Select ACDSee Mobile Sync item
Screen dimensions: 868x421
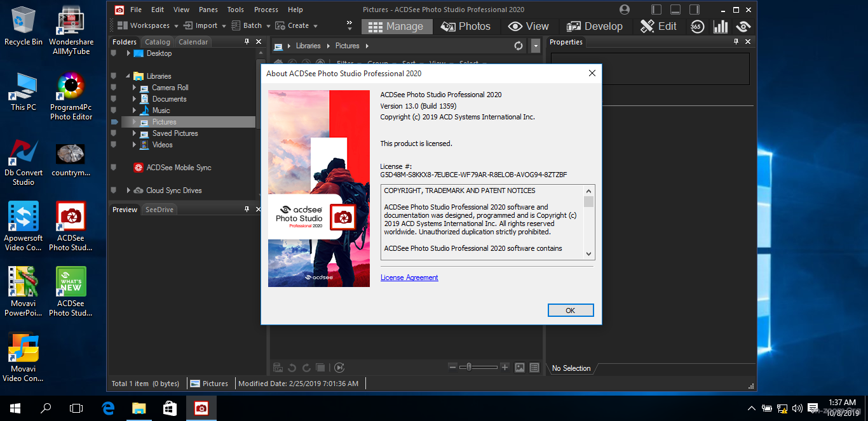(179, 168)
